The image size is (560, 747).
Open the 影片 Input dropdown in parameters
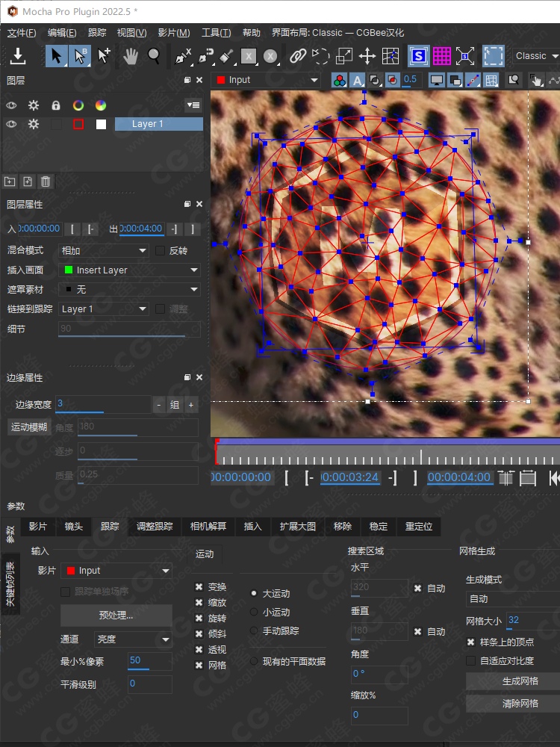point(116,571)
